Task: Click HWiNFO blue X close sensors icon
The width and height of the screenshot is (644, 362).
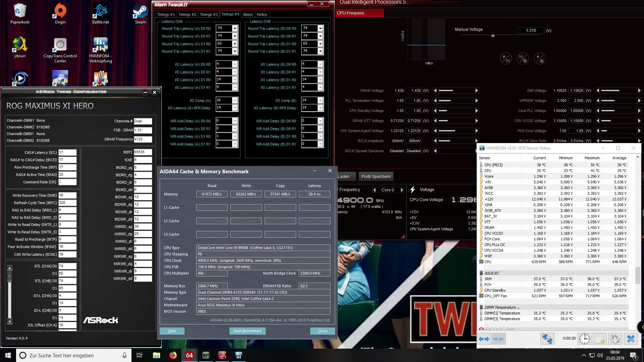Action: point(631,339)
